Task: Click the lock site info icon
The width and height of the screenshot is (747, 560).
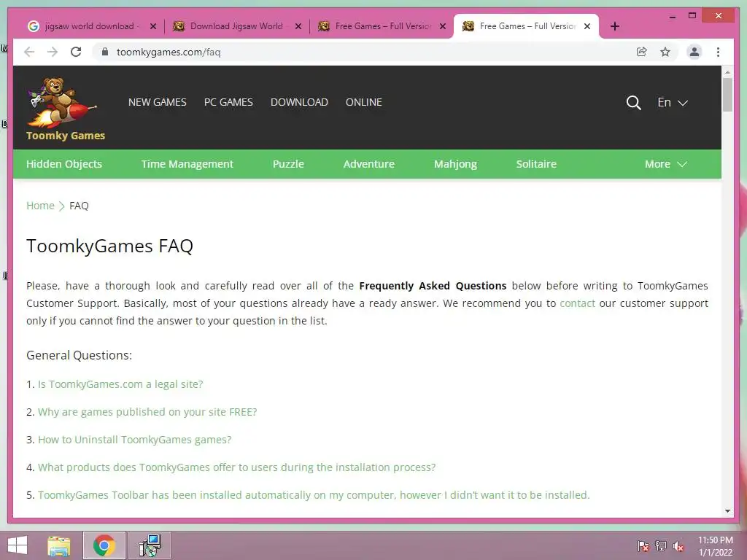Action: pos(105,52)
